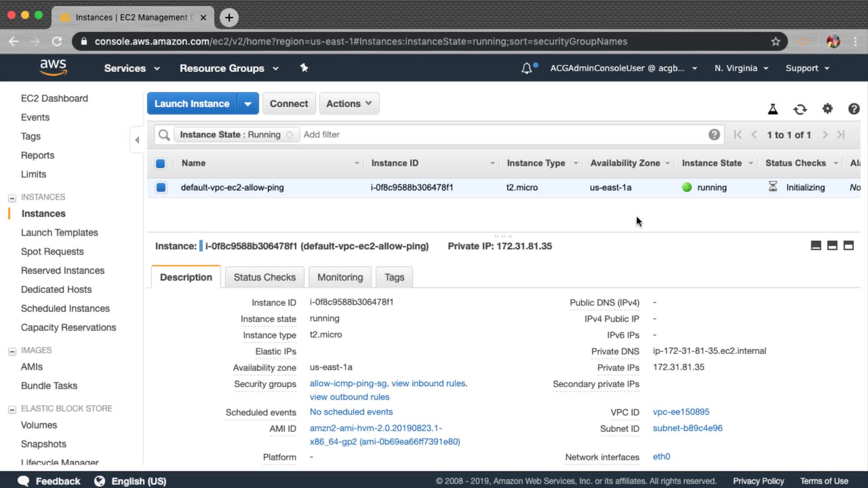The width and height of the screenshot is (868, 488).
Task: Click the experiments flask icon
Action: pos(773,109)
